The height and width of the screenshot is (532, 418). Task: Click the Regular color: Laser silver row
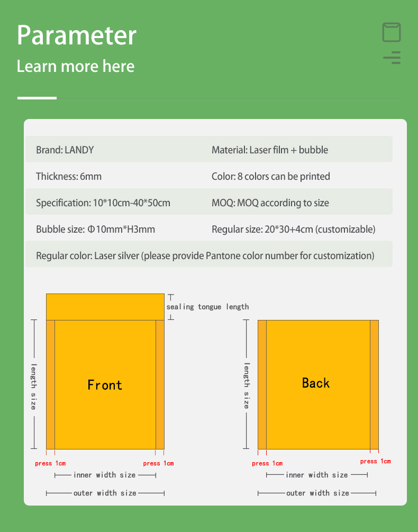[205, 255]
